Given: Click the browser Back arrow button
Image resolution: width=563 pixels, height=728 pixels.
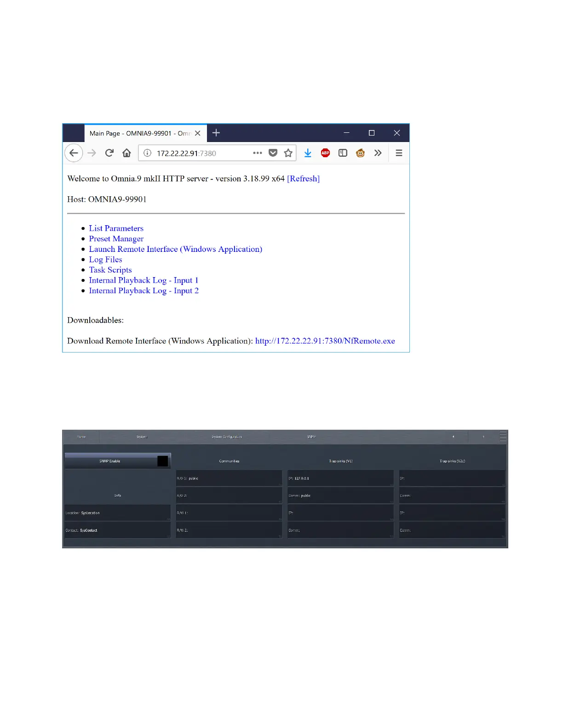Looking at the screenshot, I should 74,153.
